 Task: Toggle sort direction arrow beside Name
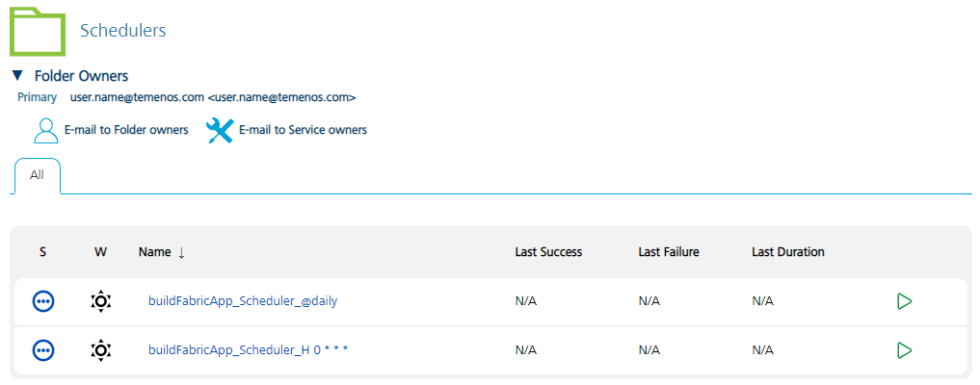pos(181,252)
